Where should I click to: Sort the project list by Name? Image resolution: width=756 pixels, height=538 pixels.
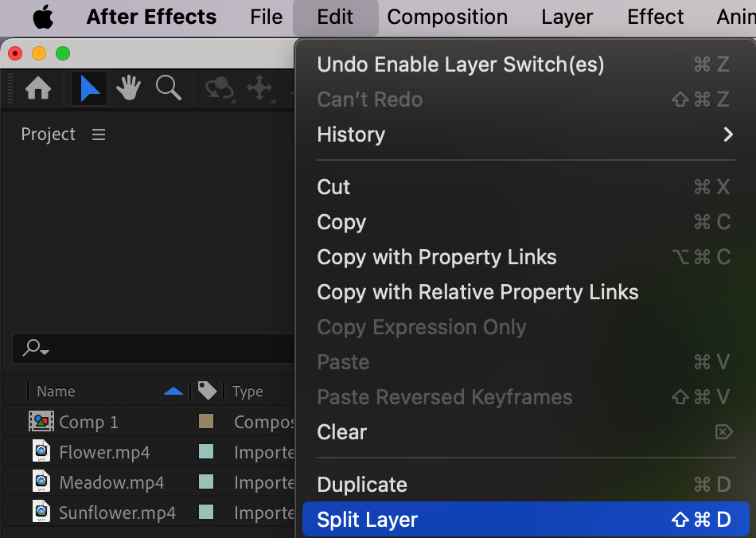pyautogui.click(x=56, y=392)
